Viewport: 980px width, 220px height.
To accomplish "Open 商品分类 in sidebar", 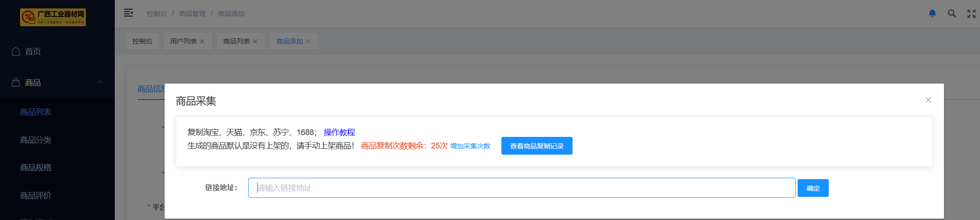I will coord(36,140).
